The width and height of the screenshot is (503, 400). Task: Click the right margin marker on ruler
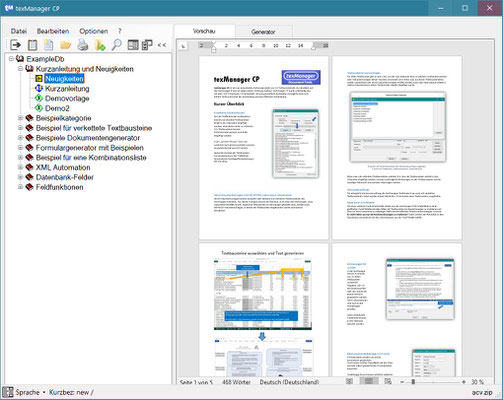313,48
